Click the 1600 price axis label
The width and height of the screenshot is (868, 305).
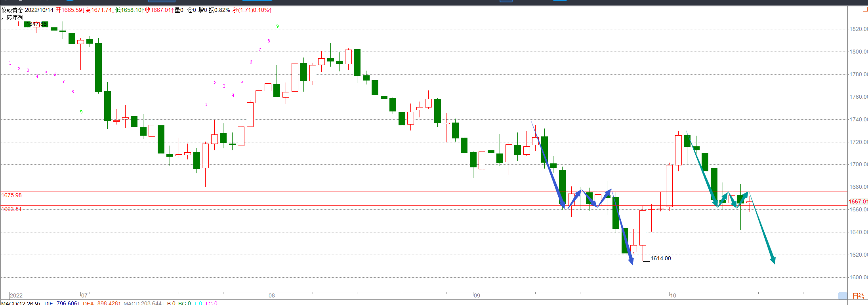(x=858, y=277)
